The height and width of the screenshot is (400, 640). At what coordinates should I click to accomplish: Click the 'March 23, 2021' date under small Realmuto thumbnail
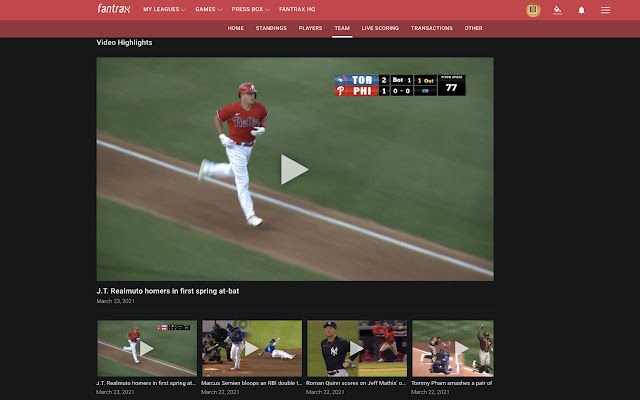pyautogui.click(x=116, y=392)
